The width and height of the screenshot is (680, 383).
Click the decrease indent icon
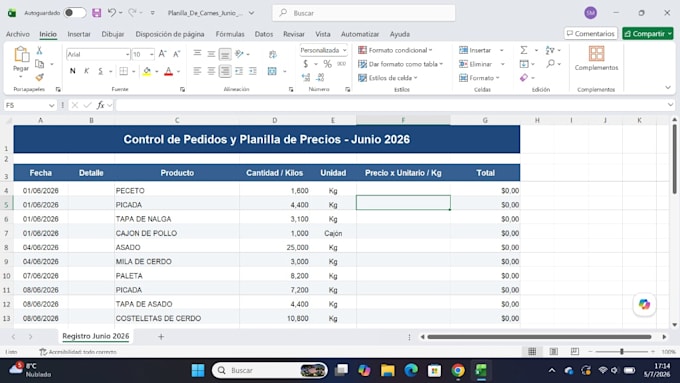click(x=239, y=71)
